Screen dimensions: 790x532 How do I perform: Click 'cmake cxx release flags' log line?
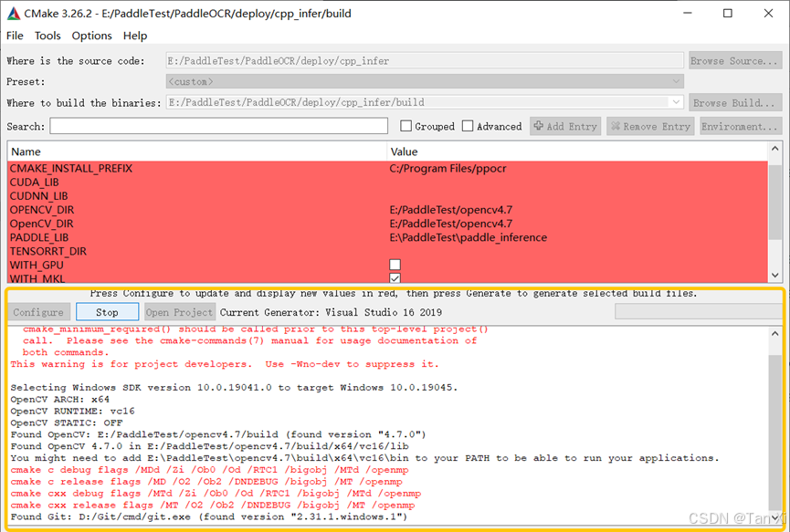(212, 505)
